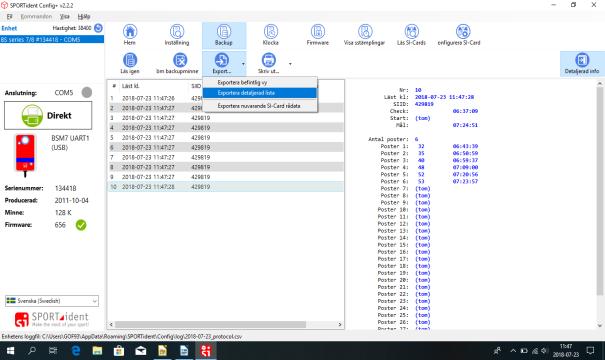Image resolution: width=605 pixels, height=360 pixels.
Task: Open the Konfigurera SI-Card icon
Action: coord(463,32)
